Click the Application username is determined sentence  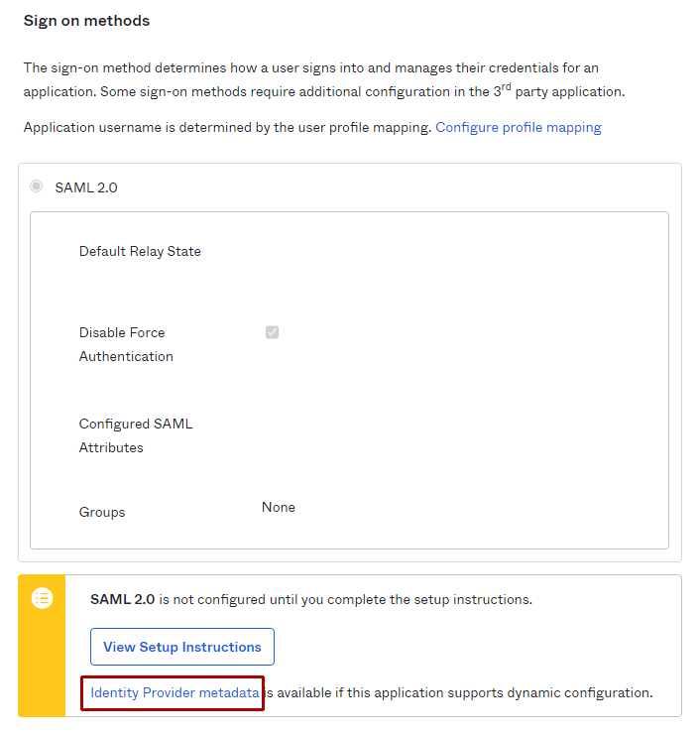pyautogui.click(x=227, y=127)
